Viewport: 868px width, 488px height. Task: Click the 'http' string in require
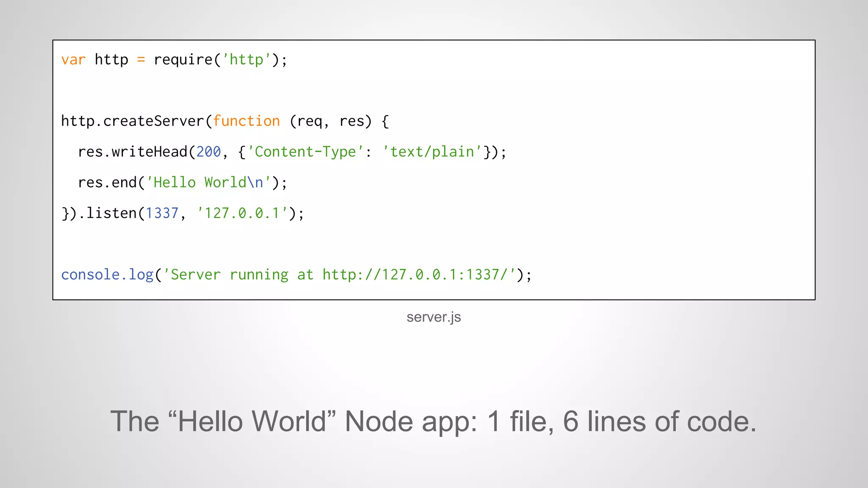[246, 60]
